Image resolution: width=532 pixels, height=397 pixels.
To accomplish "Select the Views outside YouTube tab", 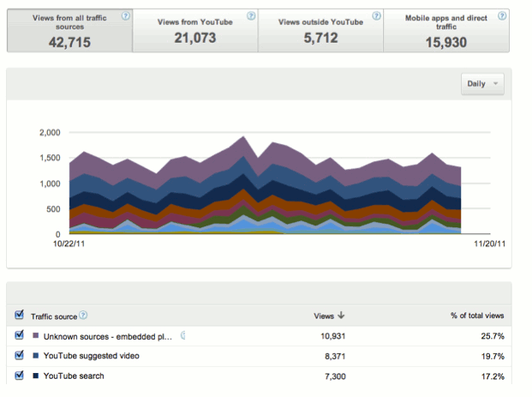I will 319,33.
